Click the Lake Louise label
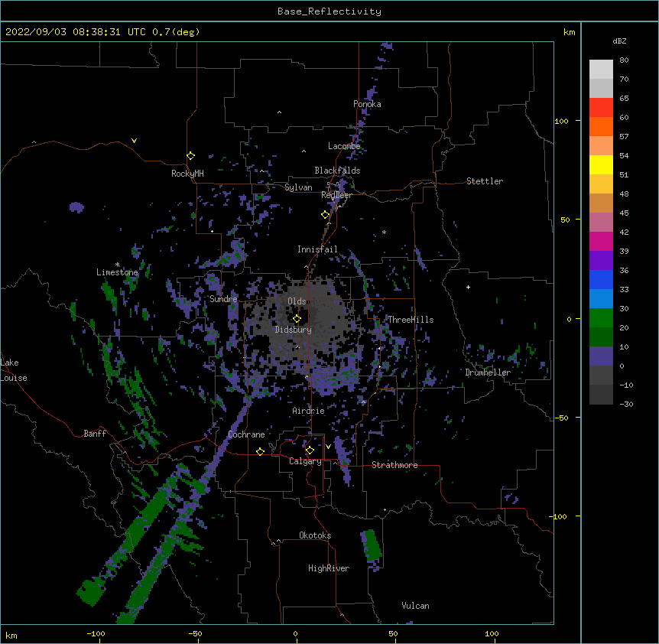Screen dimensions: 659x644 pyautogui.click(x=14, y=370)
